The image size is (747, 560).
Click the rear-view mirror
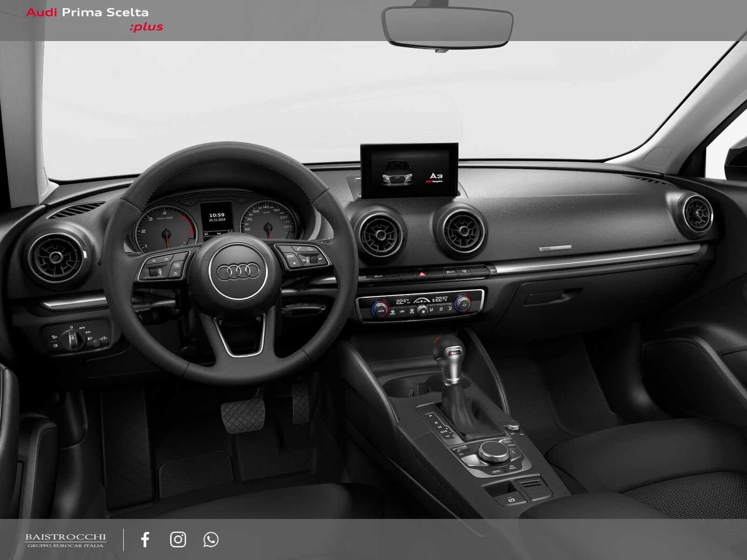pos(447,26)
